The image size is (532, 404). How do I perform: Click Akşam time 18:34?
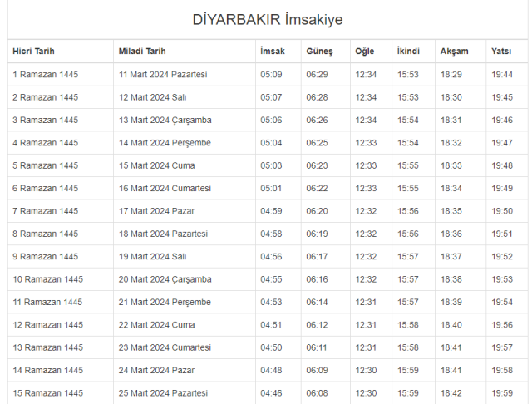(451, 188)
